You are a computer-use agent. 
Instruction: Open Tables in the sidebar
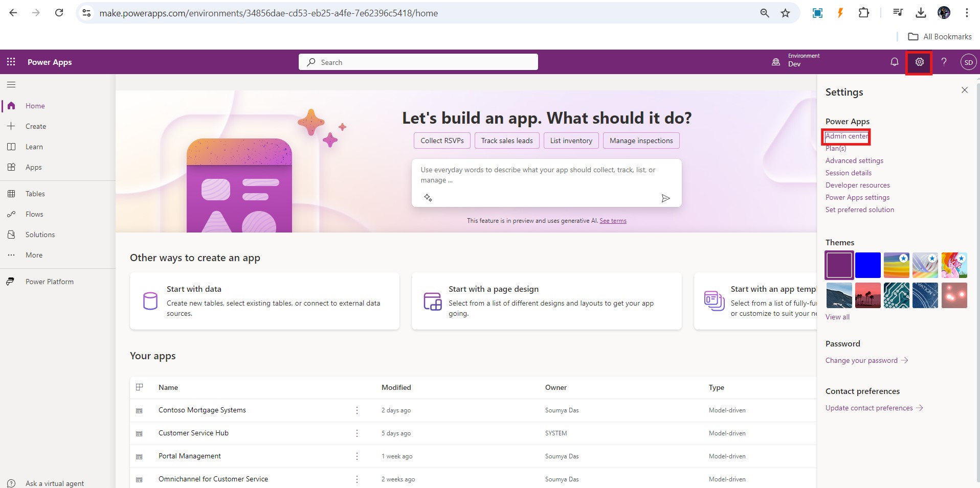[35, 194]
